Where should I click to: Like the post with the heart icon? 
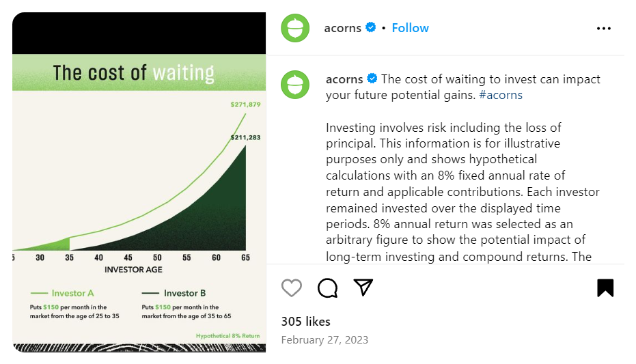click(291, 288)
